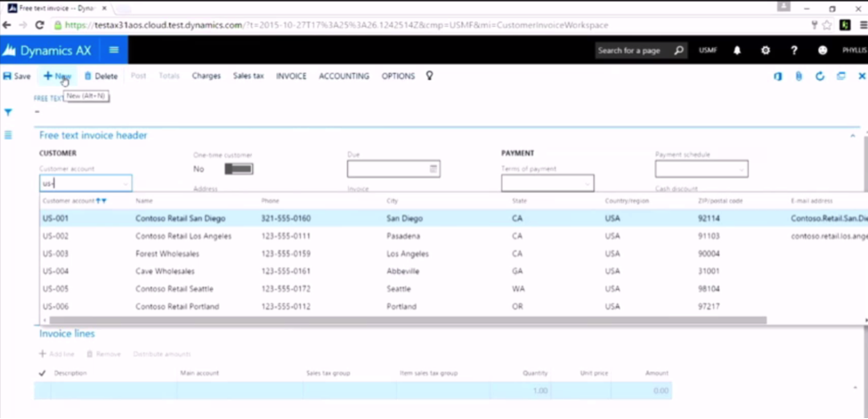The height and width of the screenshot is (419, 868).
Task: Open the help question mark
Action: pyautogui.click(x=794, y=51)
